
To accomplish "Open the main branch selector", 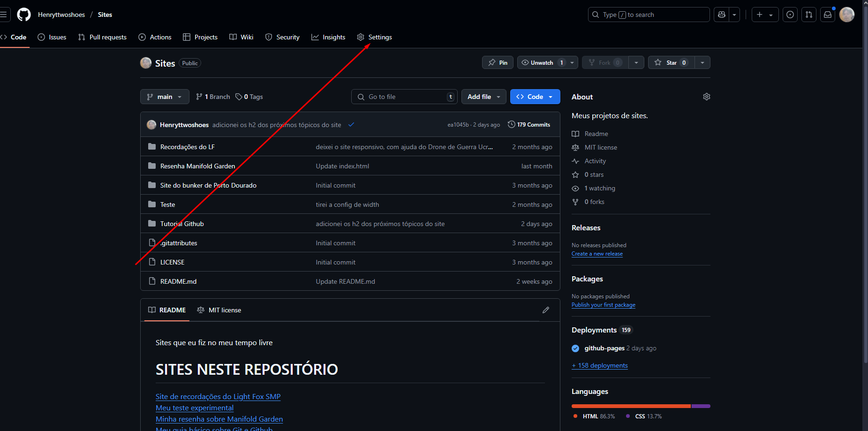I will pyautogui.click(x=165, y=97).
